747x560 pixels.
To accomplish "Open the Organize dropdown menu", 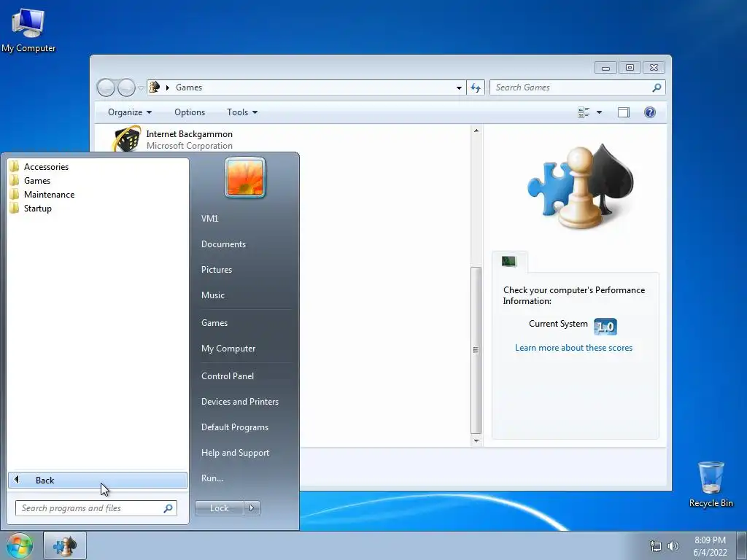I will point(130,112).
